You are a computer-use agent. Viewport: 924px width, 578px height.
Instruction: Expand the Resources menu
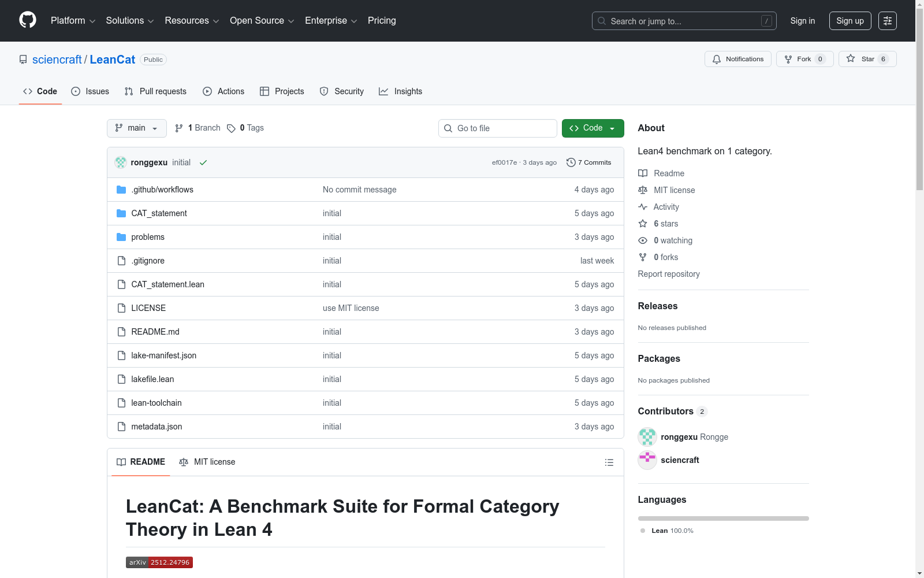click(x=192, y=21)
